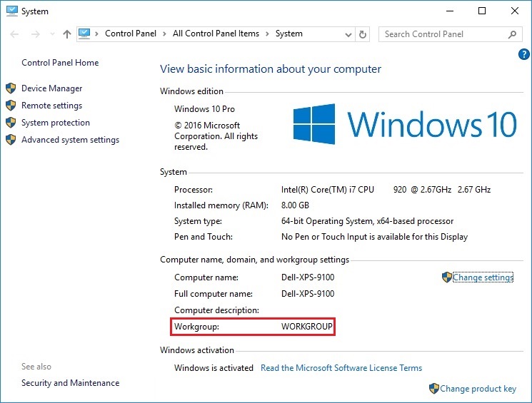Open Help via blue question mark

coord(523,54)
